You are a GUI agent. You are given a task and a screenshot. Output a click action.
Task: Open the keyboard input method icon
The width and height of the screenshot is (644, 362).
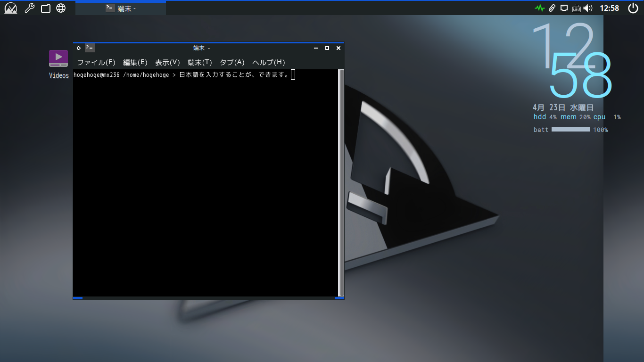coord(576,8)
